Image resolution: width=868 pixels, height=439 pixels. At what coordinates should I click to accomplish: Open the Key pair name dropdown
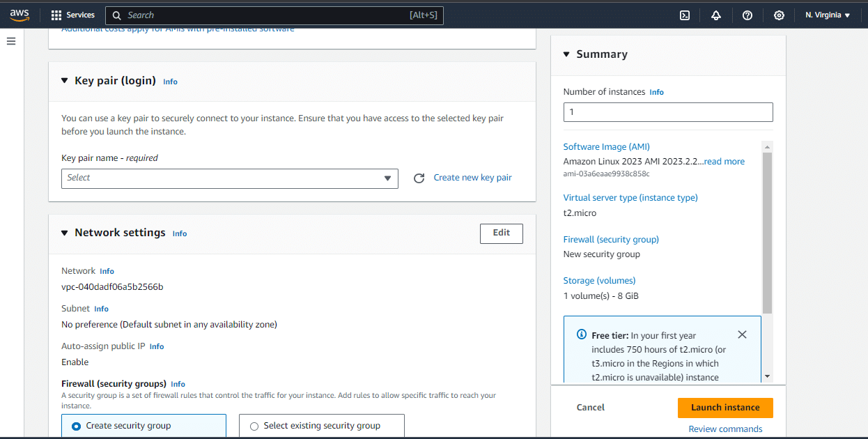coord(229,178)
